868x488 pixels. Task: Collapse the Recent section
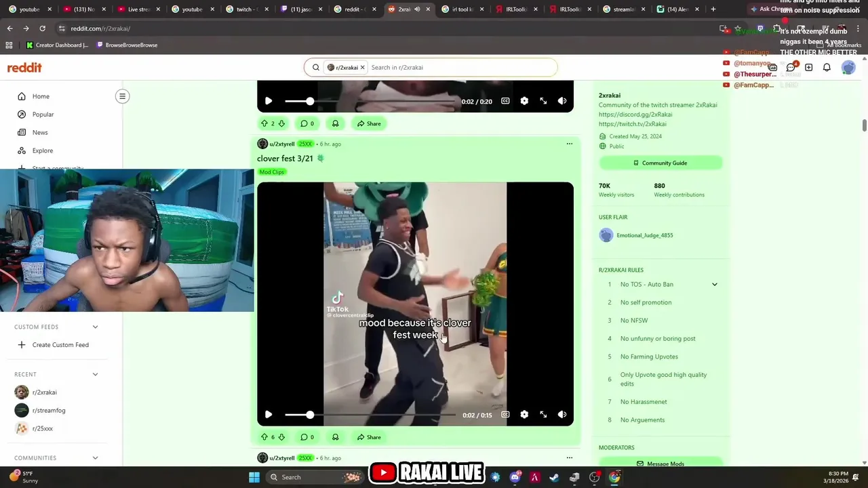point(95,374)
